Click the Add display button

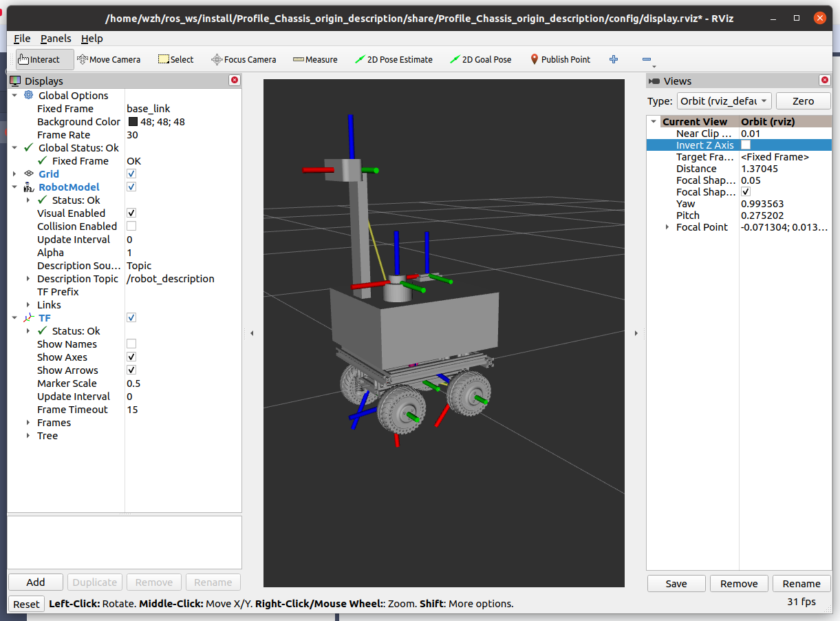pyautogui.click(x=36, y=582)
